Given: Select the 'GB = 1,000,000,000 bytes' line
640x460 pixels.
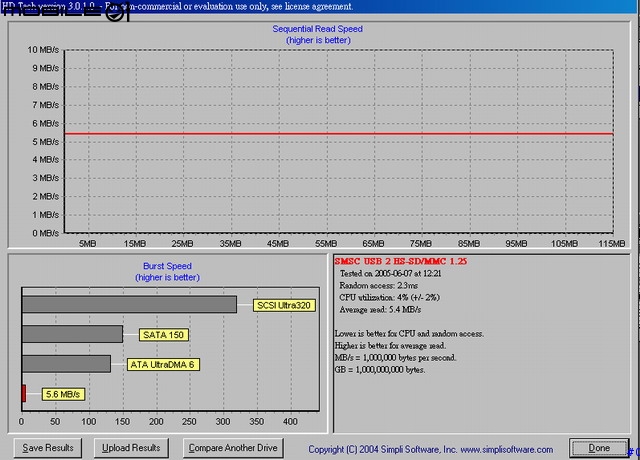Looking at the screenshot, I should (380, 370).
